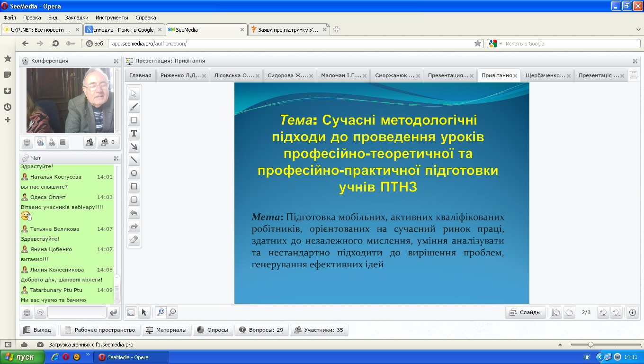
Task: Toggle the webcam in conference panel
Action: [x=40, y=142]
